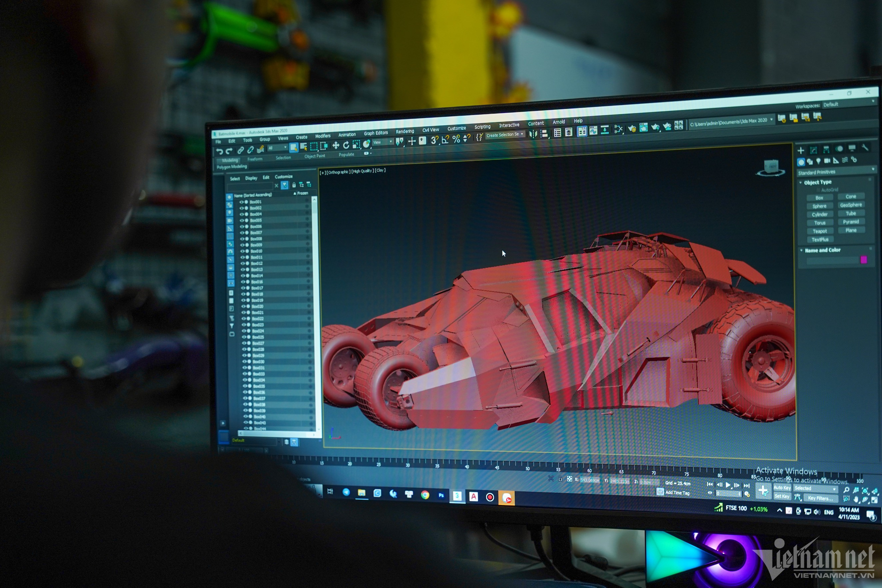Click the magenta object color swatch
This screenshot has width=882, height=588.
[864, 260]
